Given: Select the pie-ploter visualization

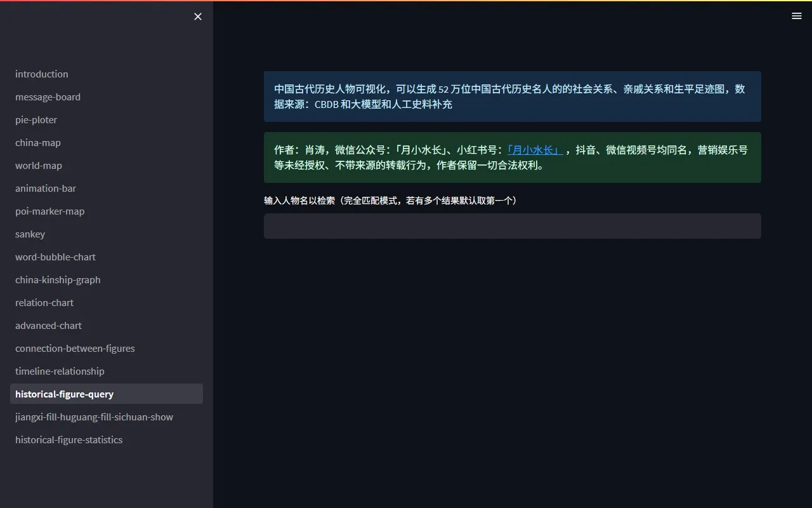Looking at the screenshot, I should 36,119.
